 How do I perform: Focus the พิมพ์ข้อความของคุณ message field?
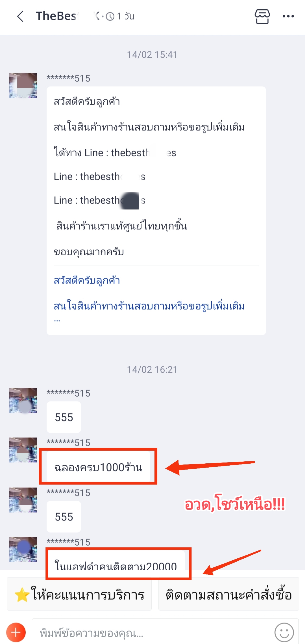(x=152, y=633)
